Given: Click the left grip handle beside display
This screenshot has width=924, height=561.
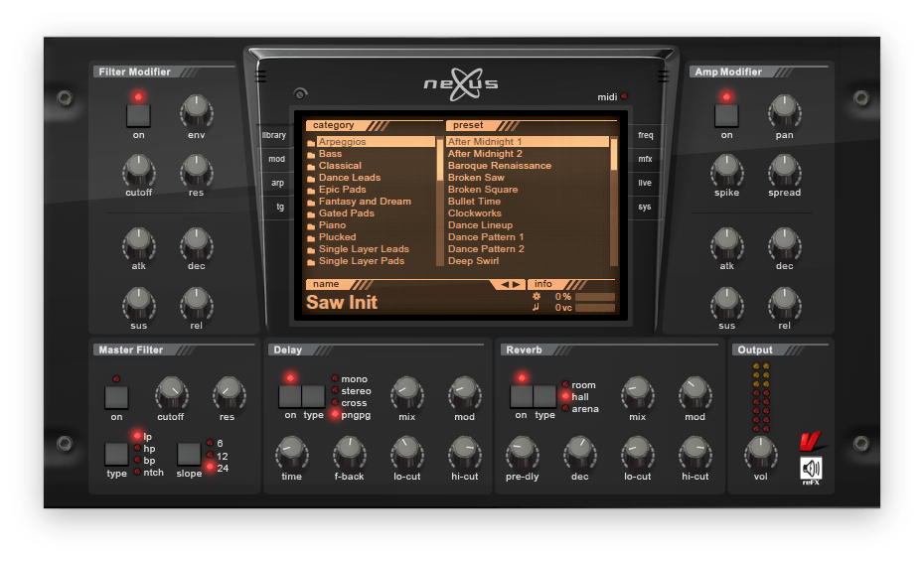Looking at the screenshot, I should [260, 75].
